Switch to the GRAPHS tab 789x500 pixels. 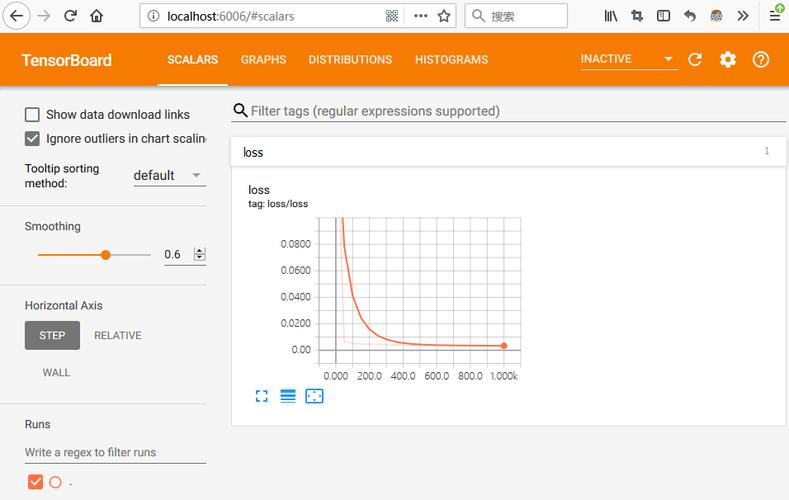(263, 60)
